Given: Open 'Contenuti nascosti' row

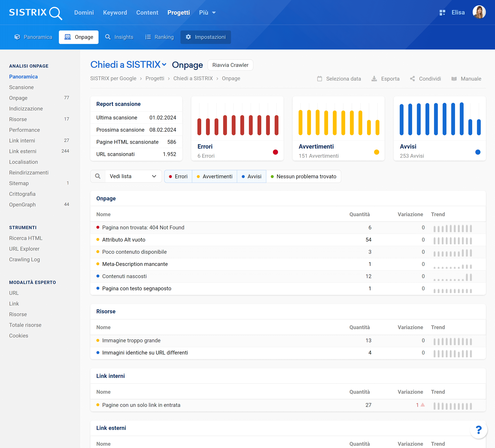Looking at the screenshot, I should [x=288, y=276].
